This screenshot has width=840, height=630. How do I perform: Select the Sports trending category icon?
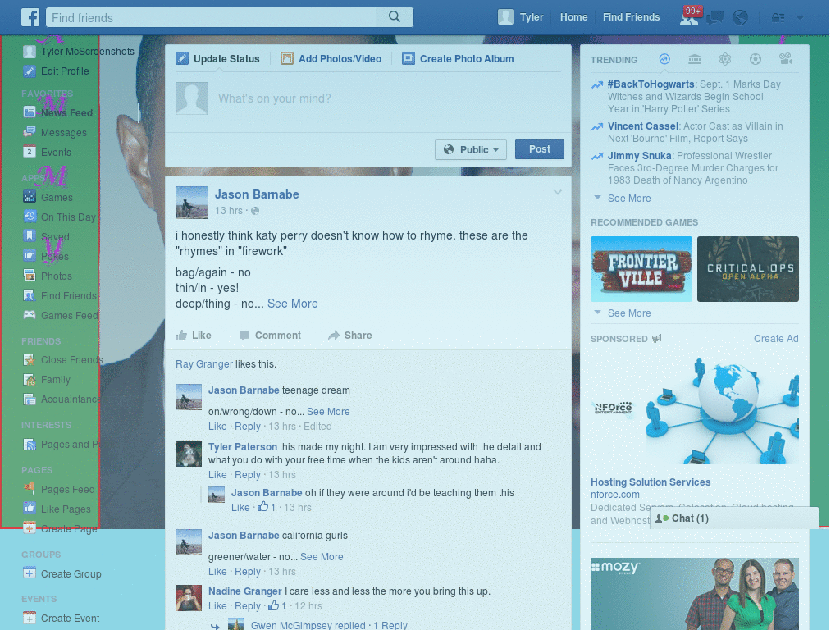[x=756, y=59]
